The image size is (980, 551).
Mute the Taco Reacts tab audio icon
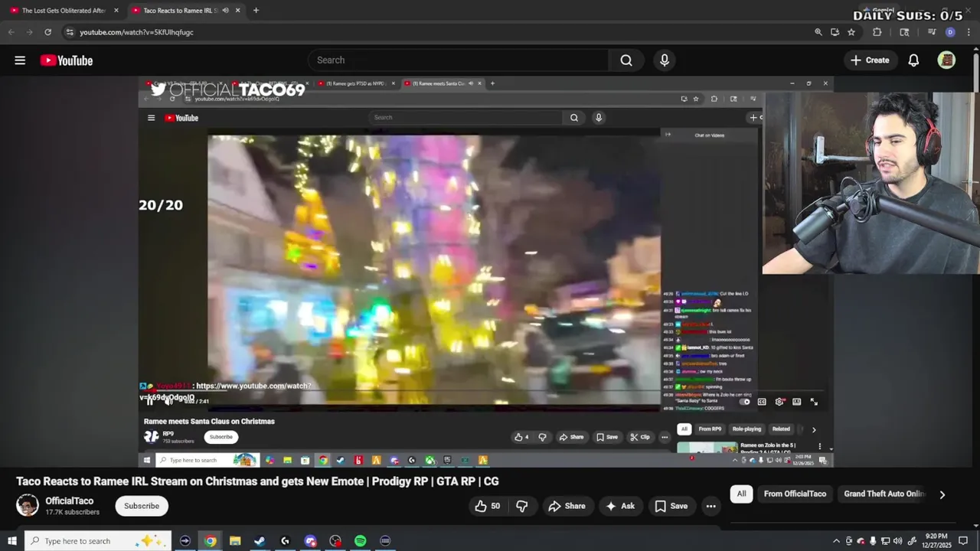tap(225, 11)
